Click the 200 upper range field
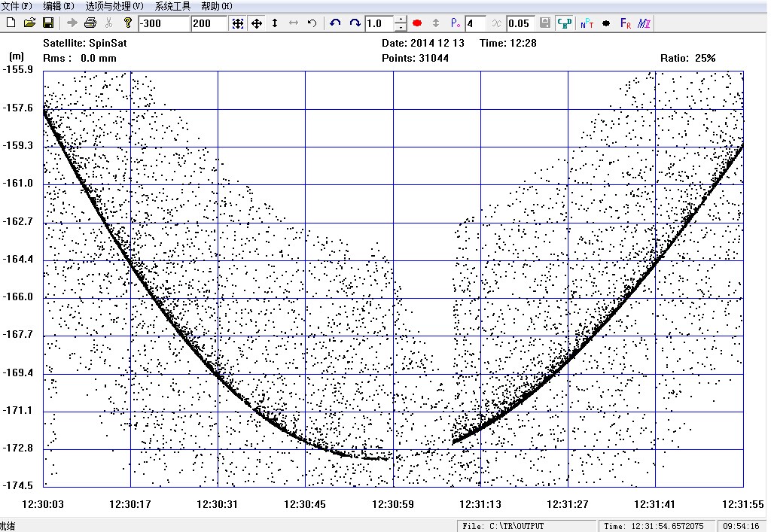 209,23
